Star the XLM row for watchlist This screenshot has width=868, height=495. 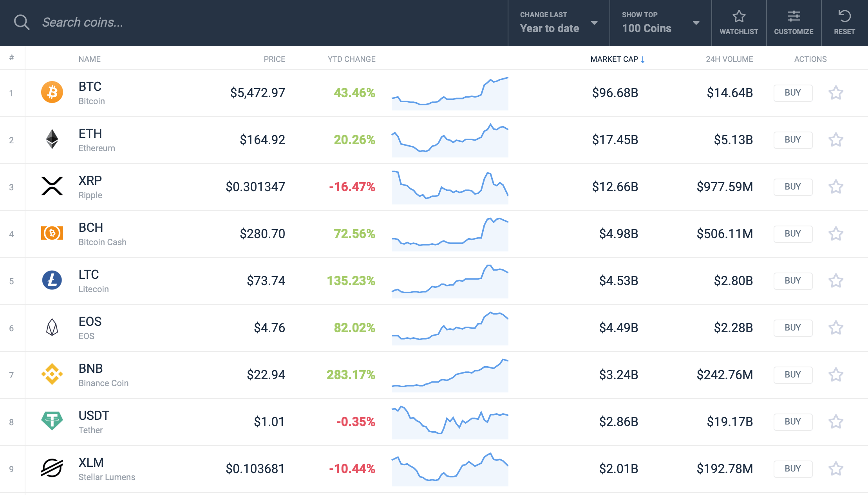pos(836,469)
